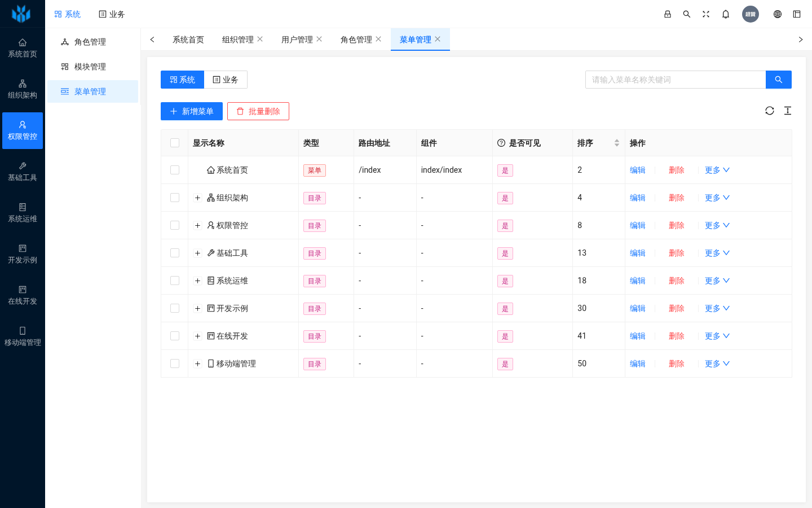
Task: Check the 系统首页 row checkbox
Action: pos(175,170)
